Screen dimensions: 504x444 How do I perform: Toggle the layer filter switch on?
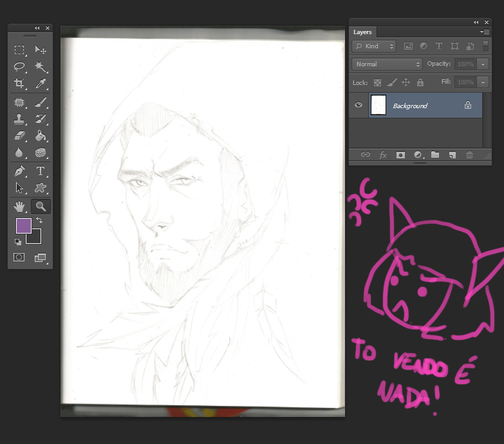[x=485, y=46]
